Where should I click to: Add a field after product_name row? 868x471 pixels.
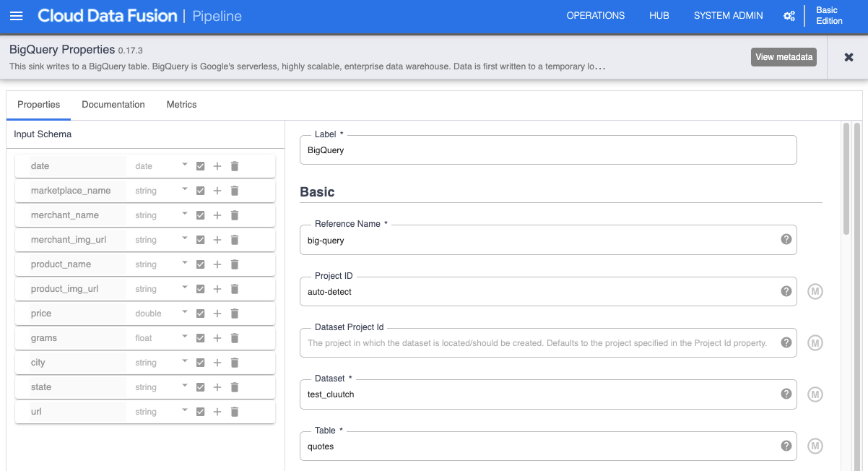pyautogui.click(x=217, y=264)
